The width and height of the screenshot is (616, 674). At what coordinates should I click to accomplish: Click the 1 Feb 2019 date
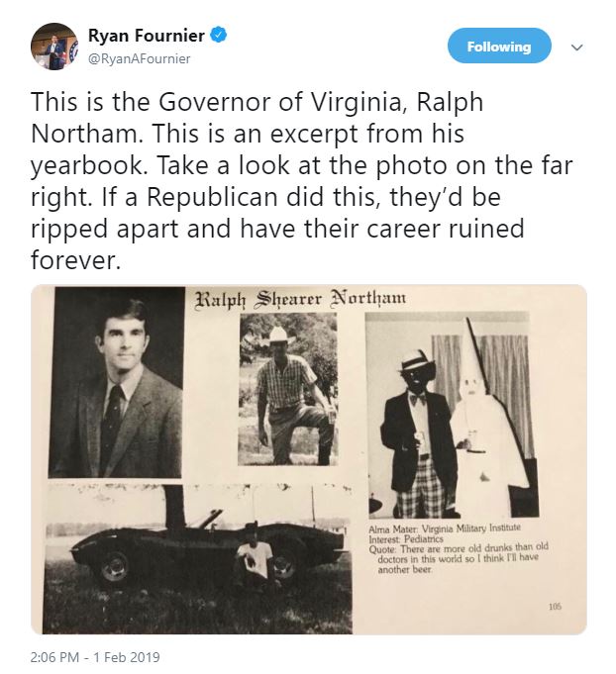click(x=127, y=657)
